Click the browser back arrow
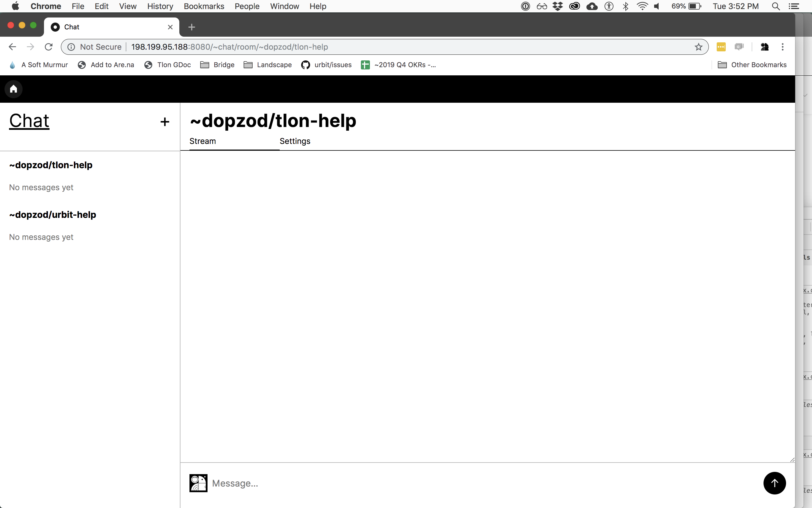 (x=12, y=47)
